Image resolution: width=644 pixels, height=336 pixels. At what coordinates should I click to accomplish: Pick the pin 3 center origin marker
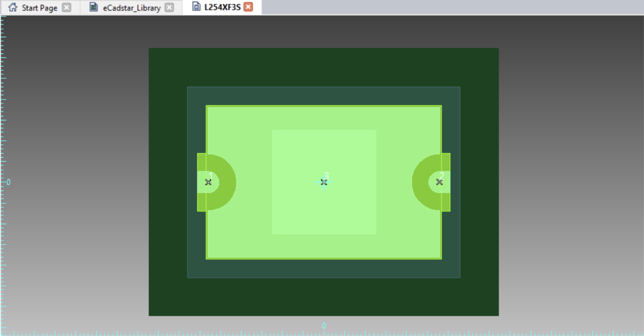[x=324, y=182]
